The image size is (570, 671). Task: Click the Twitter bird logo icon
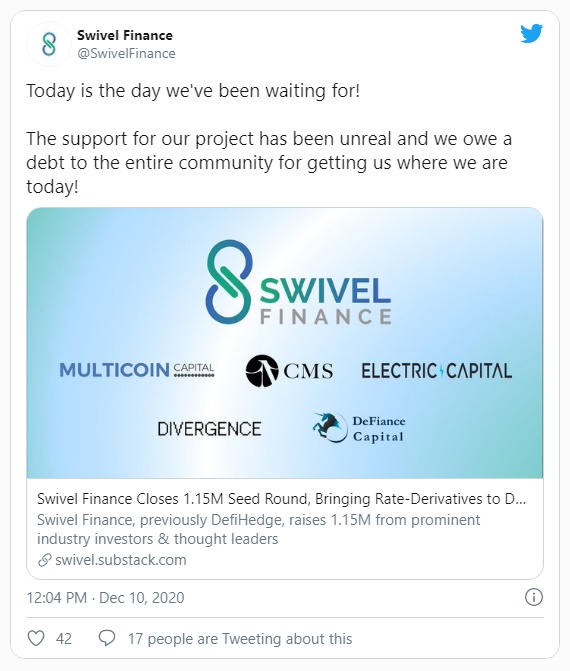531,34
